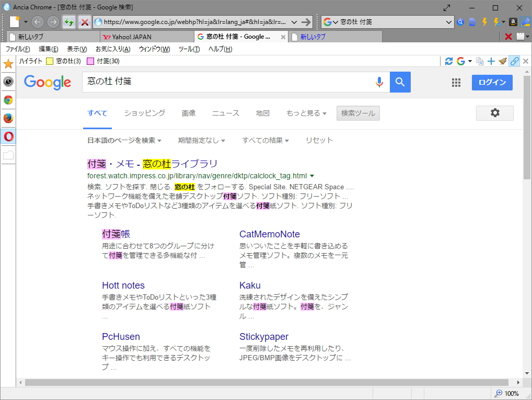This screenshot has width=532, height=400.
Task: Open the tab list dropdown at tab bar end
Action: point(527,37)
